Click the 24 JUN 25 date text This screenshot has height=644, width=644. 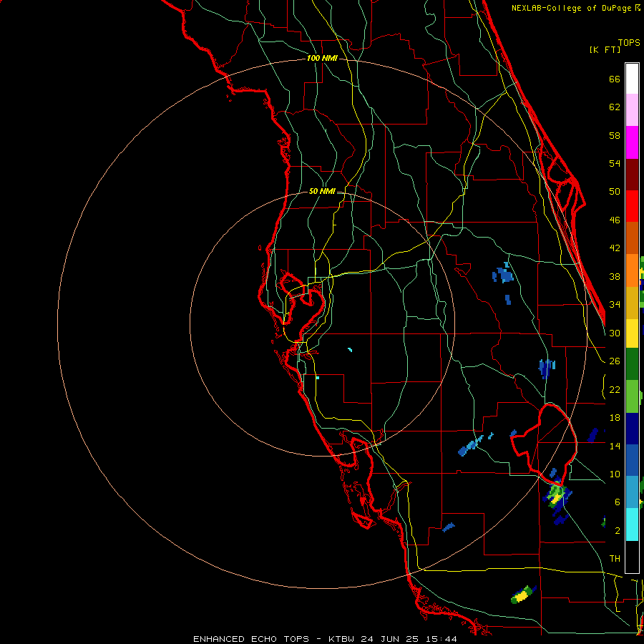click(x=390, y=639)
